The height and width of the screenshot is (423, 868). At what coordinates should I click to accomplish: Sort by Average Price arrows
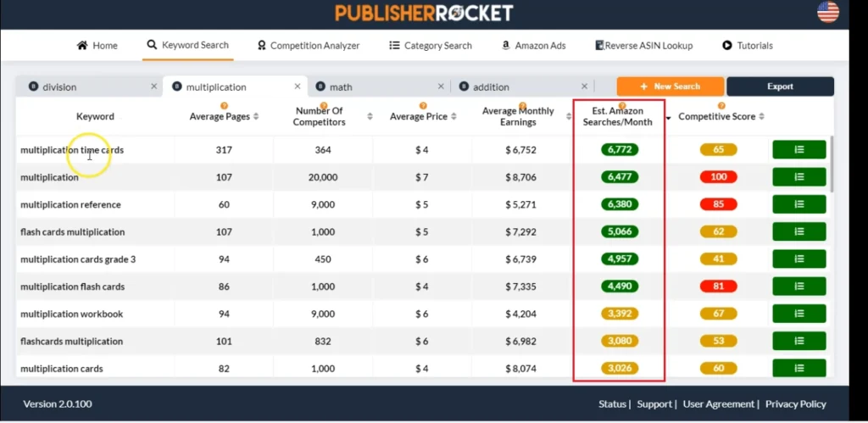coord(454,117)
